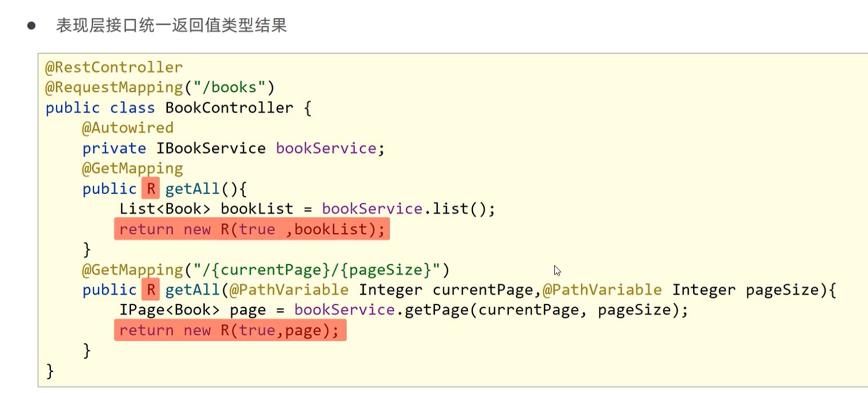Select the "List<Book>" type declaration
The image size is (868, 393).
165,209
